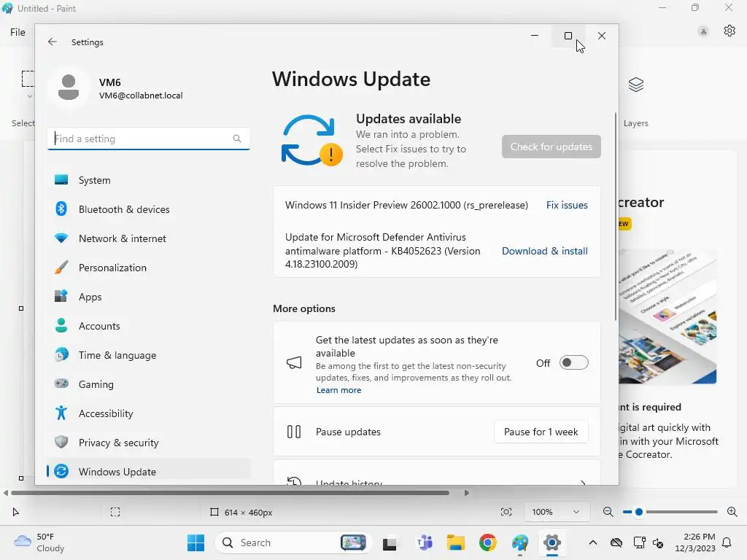The image size is (747, 560).
Task: Open the Select dropdown arrow in Paint
Action: click(29, 96)
